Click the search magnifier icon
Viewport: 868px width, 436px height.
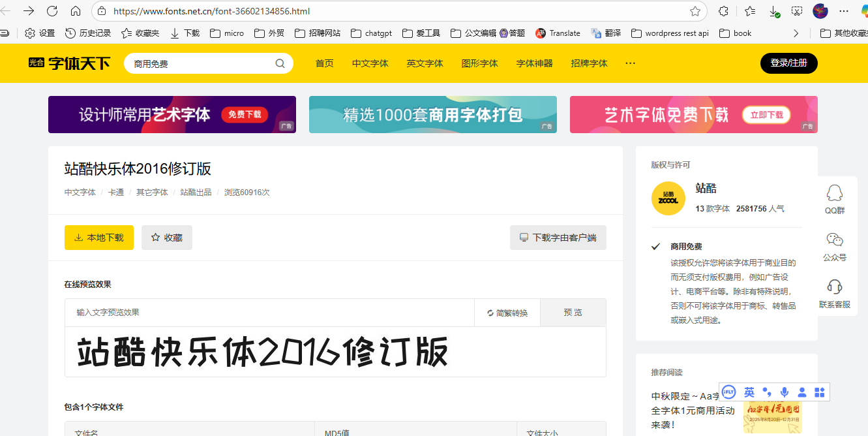[x=280, y=63]
